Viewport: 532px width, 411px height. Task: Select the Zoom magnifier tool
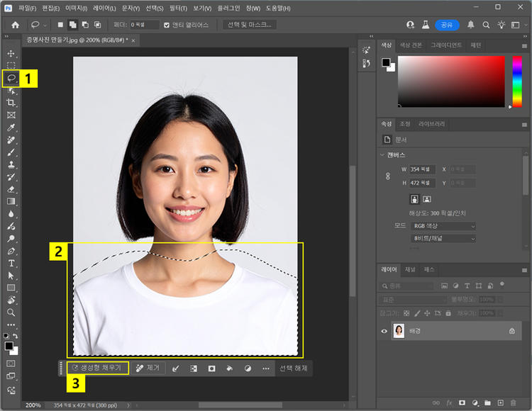tap(11, 312)
